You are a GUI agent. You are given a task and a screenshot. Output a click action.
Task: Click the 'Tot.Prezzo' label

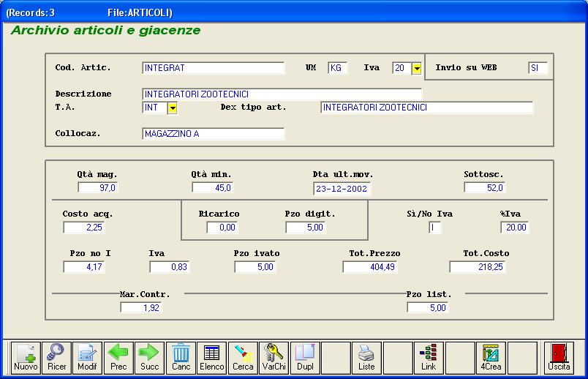point(374,253)
